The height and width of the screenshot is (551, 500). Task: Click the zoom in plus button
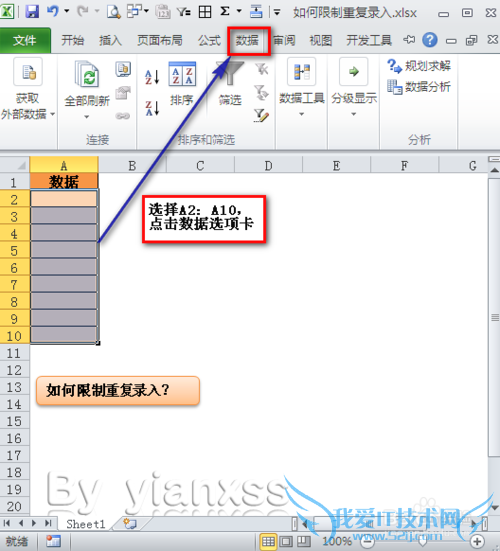tap(477, 542)
